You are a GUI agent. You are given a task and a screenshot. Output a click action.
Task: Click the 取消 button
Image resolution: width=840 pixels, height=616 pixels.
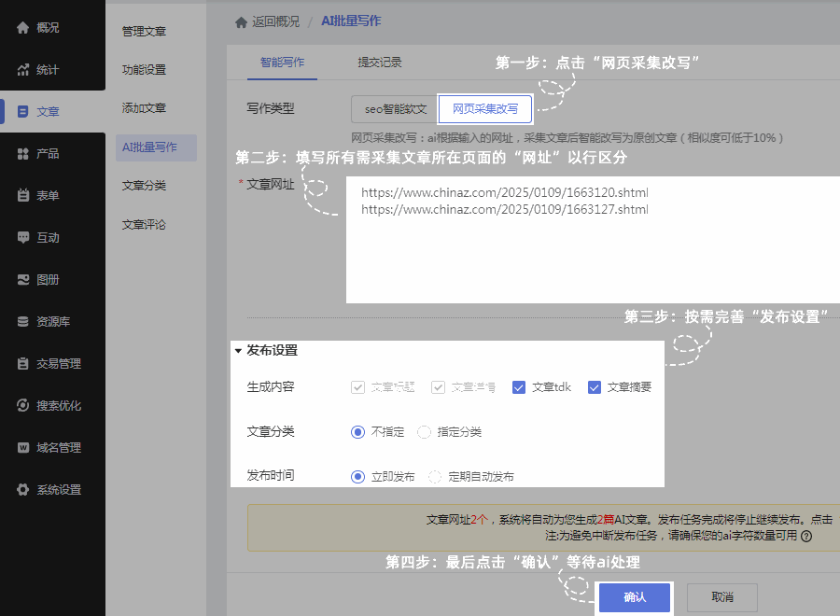(722, 597)
